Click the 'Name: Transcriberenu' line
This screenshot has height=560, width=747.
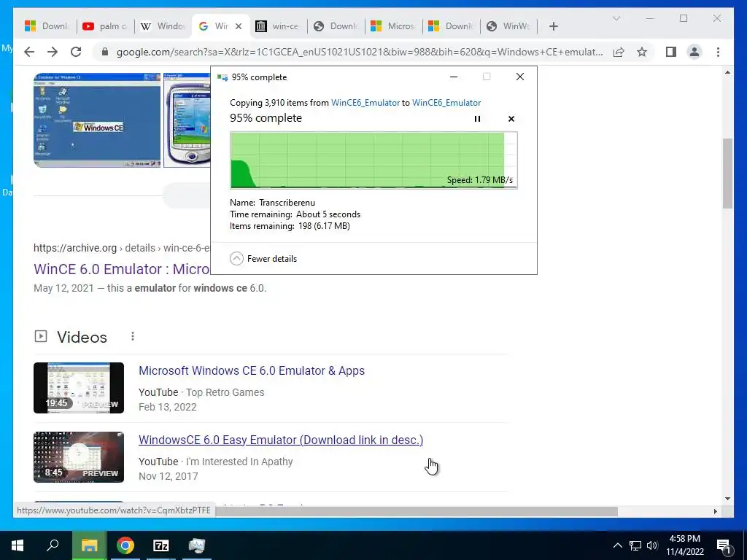coord(272,203)
